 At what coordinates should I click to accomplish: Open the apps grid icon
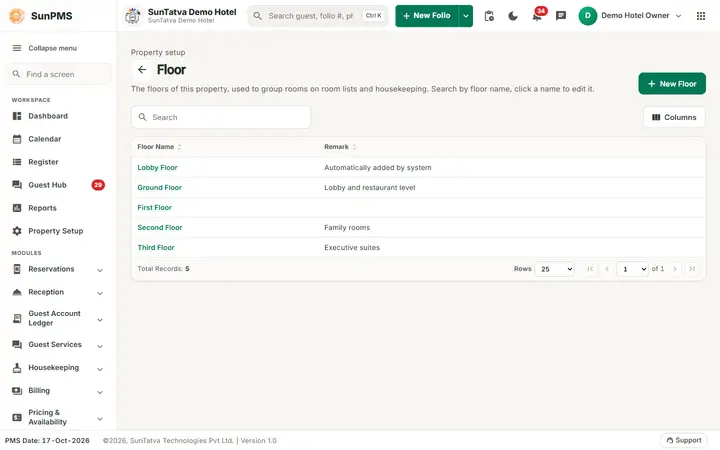point(701,16)
